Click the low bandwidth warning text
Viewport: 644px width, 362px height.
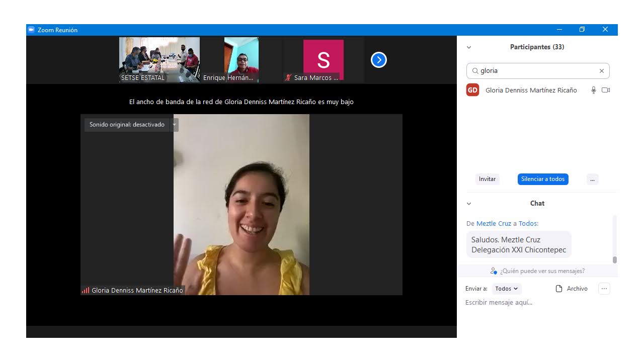[242, 102]
